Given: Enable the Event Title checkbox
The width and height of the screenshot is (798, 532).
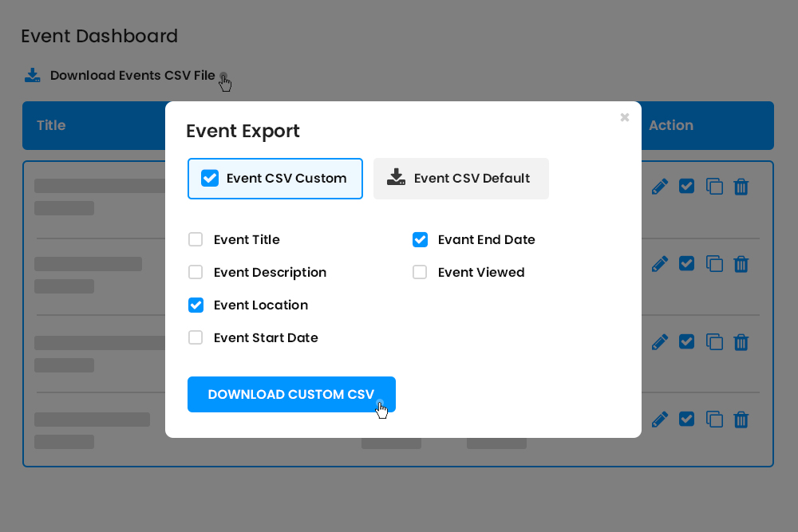Looking at the screenshot, I should [196, 239].
